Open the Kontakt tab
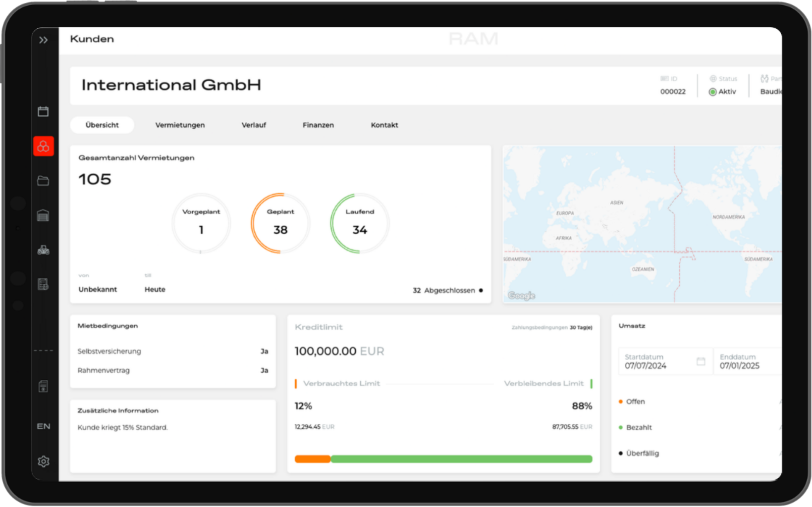This screenshot has width=812, height=507. [384, 125]
